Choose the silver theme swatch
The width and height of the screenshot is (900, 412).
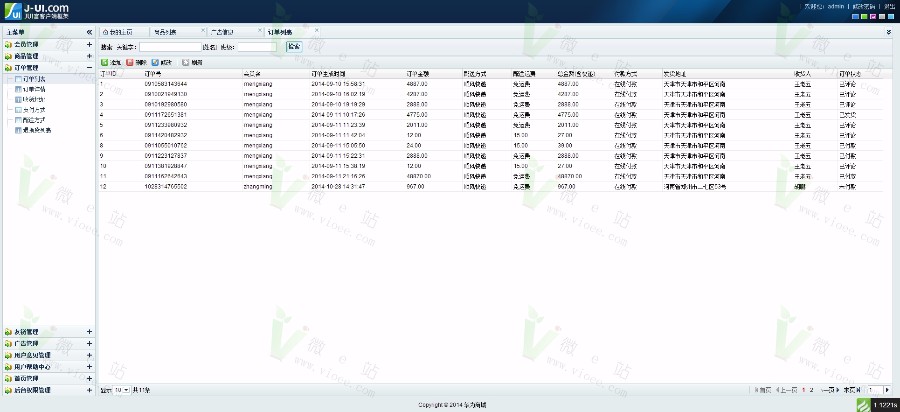[882, 17]
